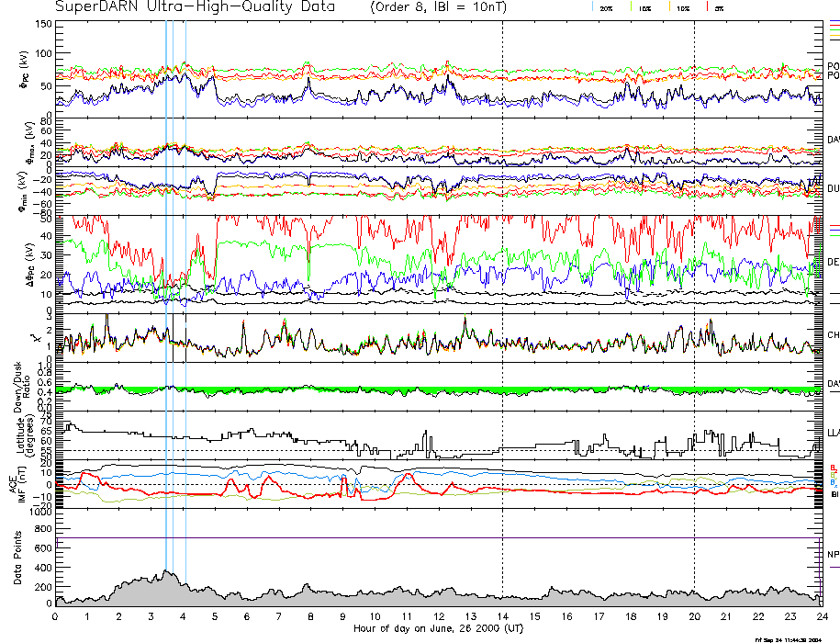This screenshot has width=840, height=643.
Task: Click the red 5% legend entry
Action: click(719, 7)
